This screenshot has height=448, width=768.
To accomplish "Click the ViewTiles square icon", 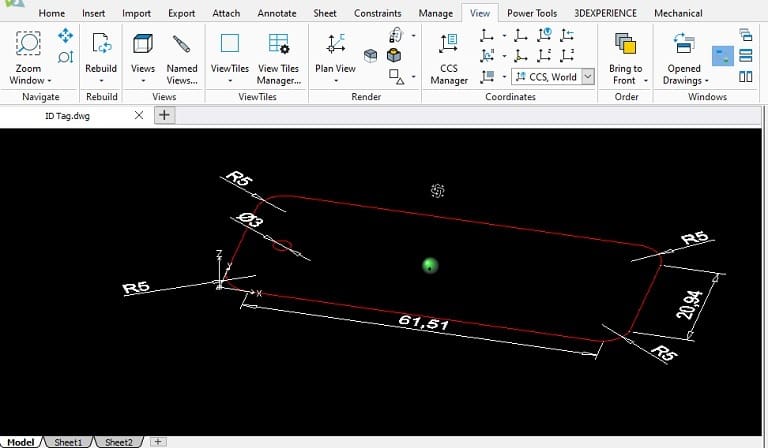I will point(230,43).
